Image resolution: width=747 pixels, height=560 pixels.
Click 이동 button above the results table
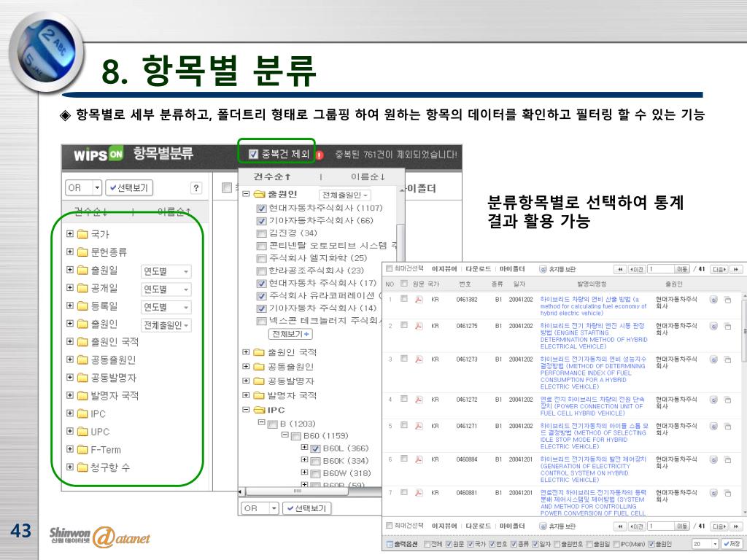pyautogui.click(x=682, y=270)
